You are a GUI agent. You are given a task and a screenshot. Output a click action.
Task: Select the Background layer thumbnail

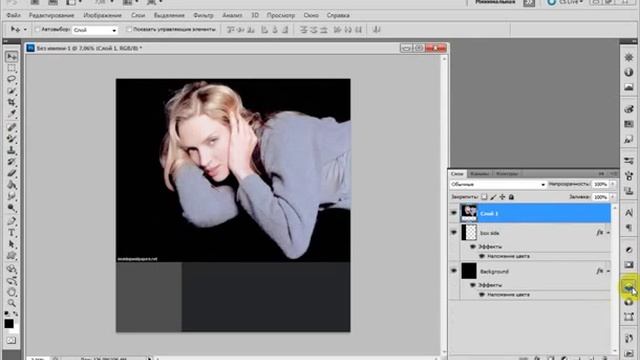coord(469,271)
